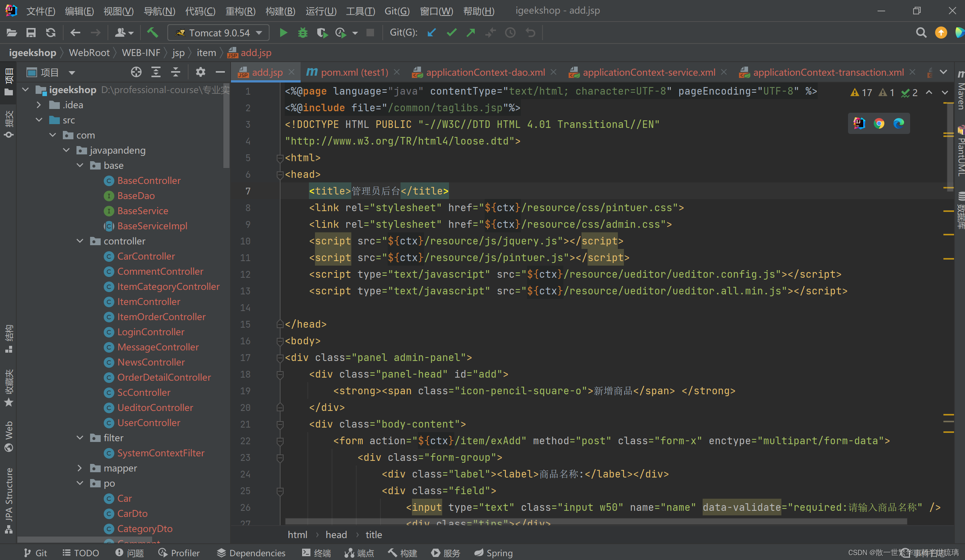Build the project with the hammer icon
The image size is (965, 560).
(x=153, y=33)
